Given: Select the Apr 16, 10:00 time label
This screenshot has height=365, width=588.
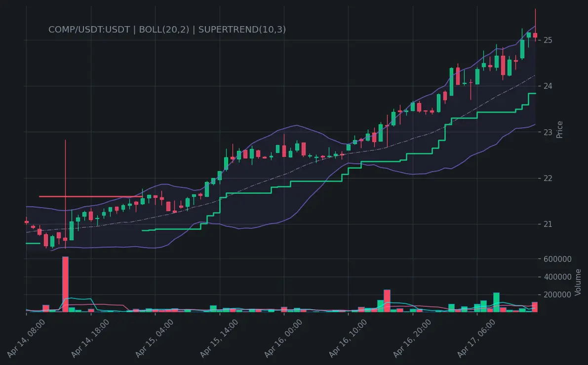Looking at the screenshot, I should [349, 339].
